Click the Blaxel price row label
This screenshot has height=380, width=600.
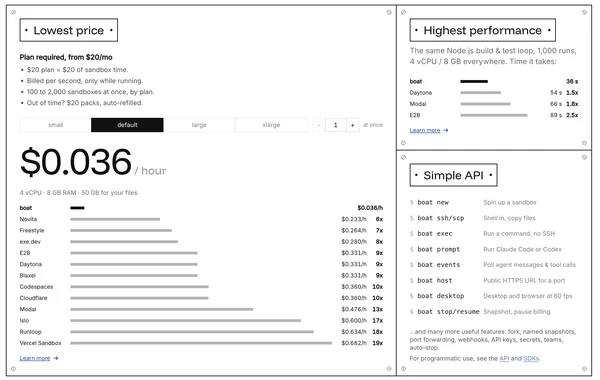[x=28, y=276]
